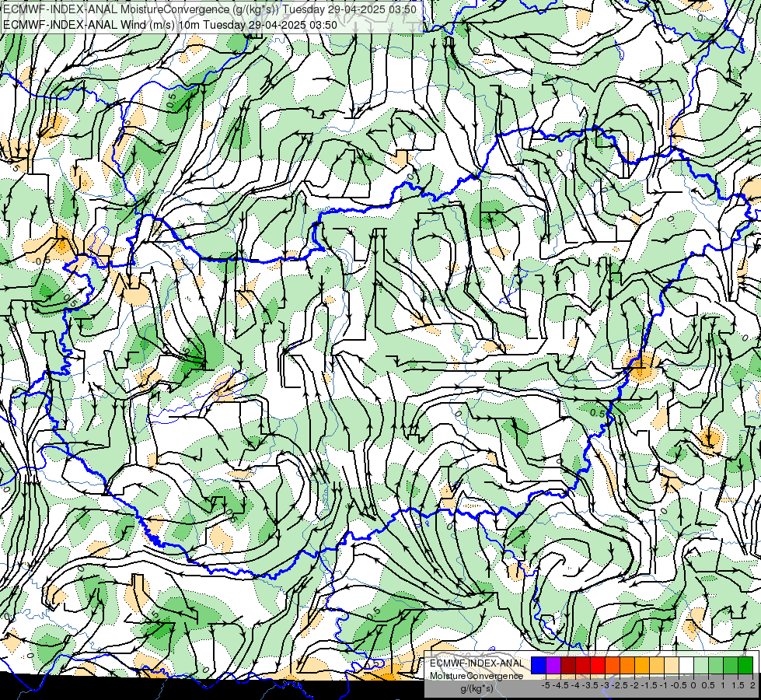Pick the orange-red swatch between -3 and -2.5
This screenshot has height=700, width=761.
613,665
